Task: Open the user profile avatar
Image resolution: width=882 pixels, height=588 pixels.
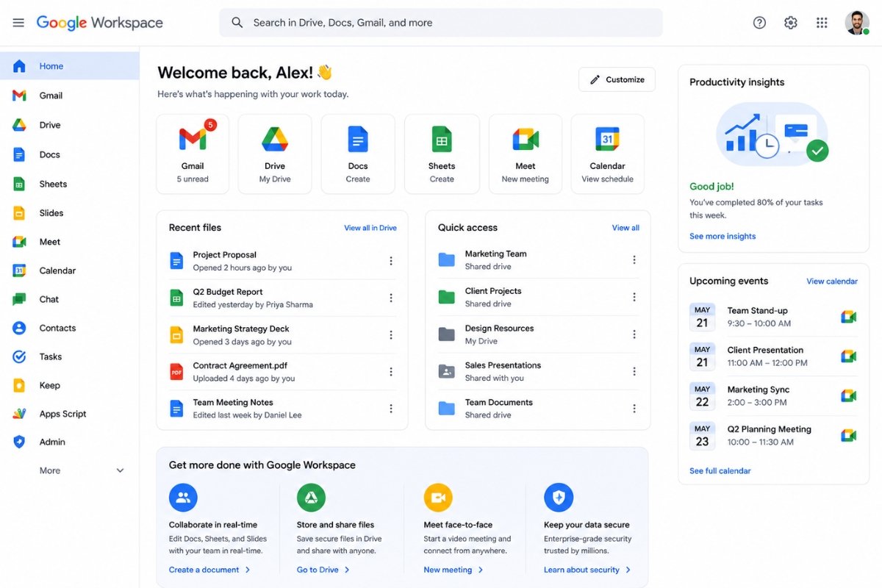Action: pos(856,23)
